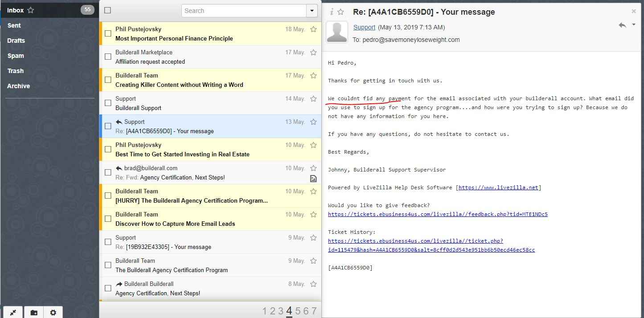The image size is (644, 318).
Task: Go to page 5 of the message list
Action: (x=297, y=311)
